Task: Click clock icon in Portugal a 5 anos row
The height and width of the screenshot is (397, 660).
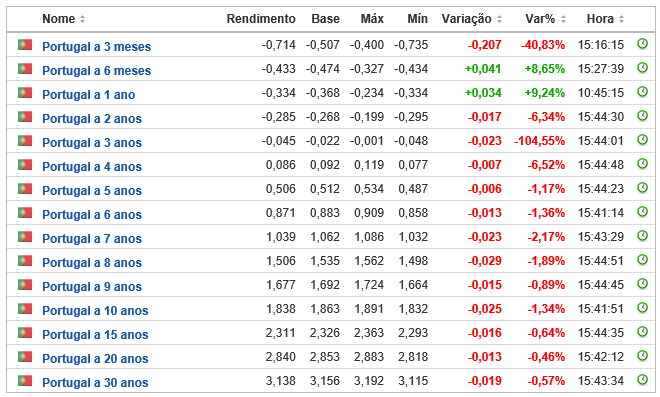Action: point(642,187)
